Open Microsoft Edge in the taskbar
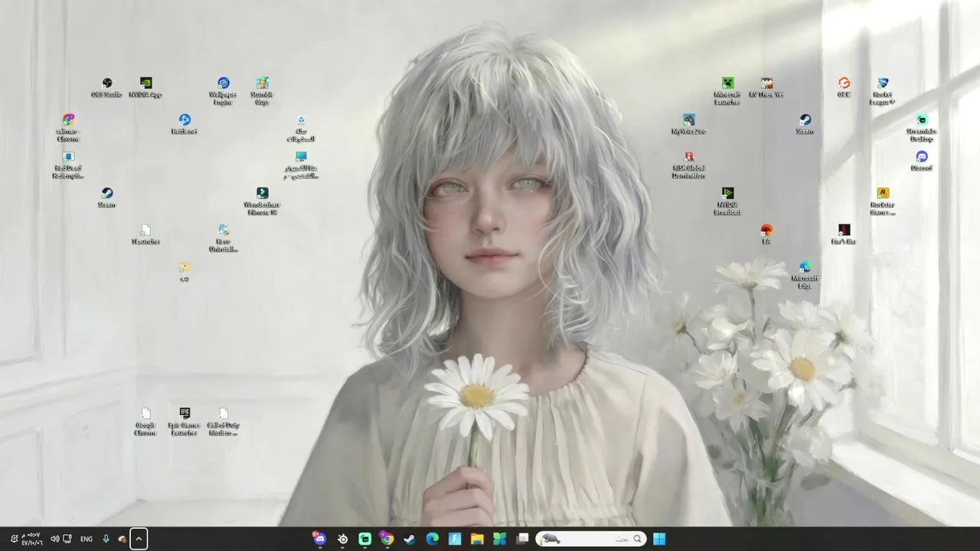The height and width of the screenshot is (551, 980). (433, 539)
